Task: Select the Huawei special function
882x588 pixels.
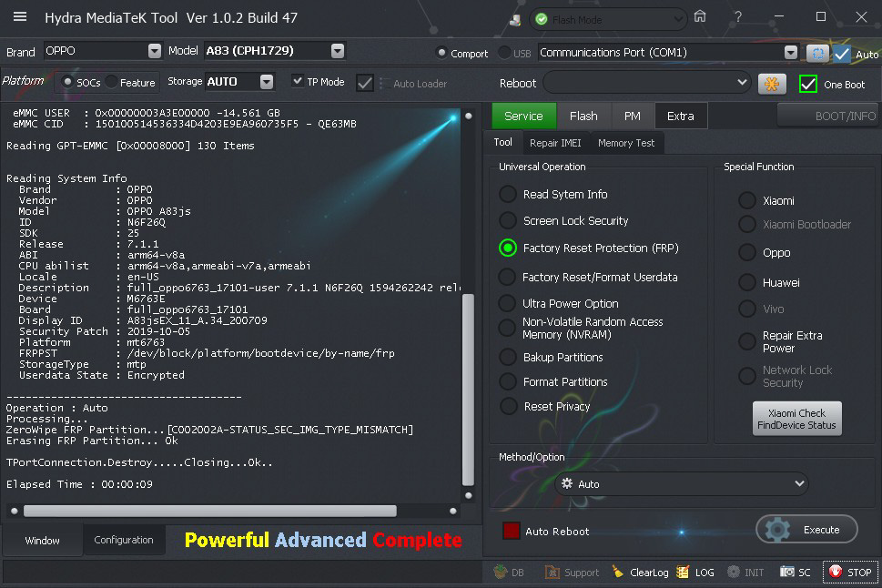Action: [x=747, y=282]
